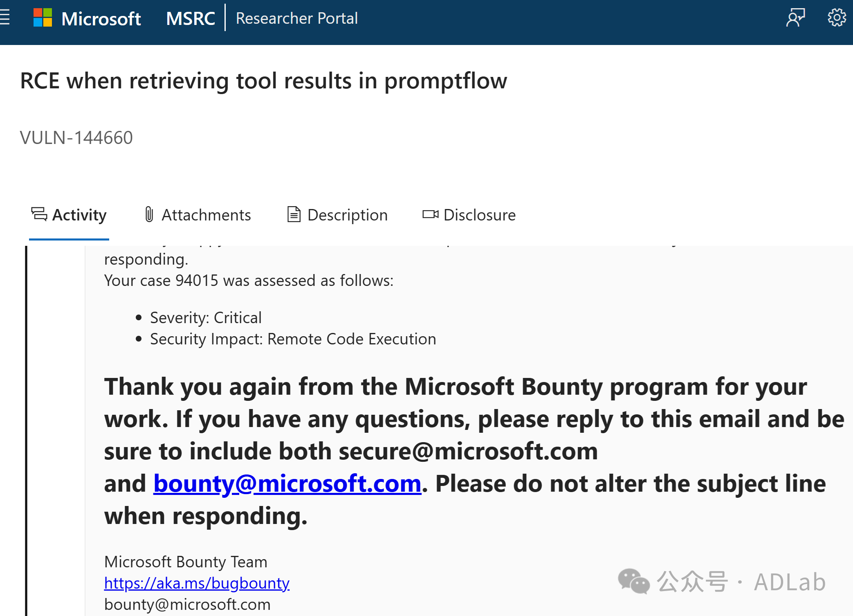Switch to the Attachments tab
853x616 pixels.
pos(206,215)
